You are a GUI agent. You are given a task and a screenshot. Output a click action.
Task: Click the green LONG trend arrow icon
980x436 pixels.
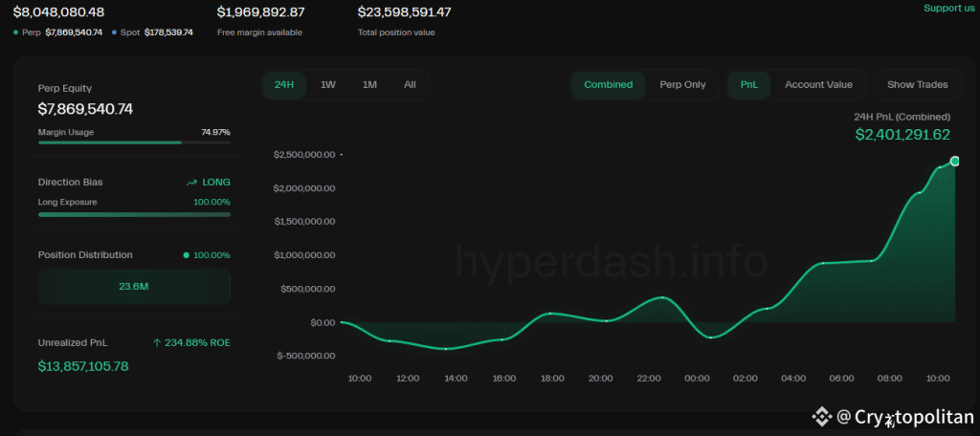pyautogui.click(x=191, y=182)
